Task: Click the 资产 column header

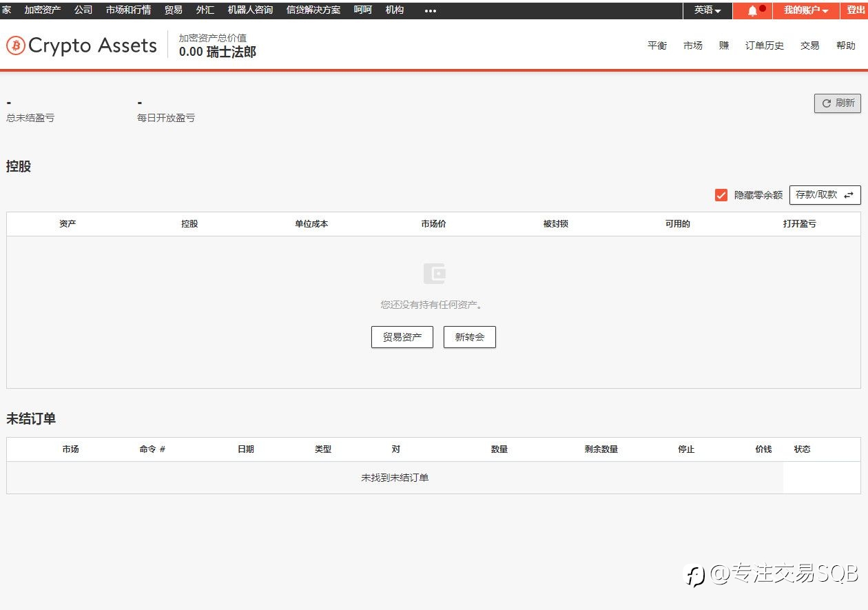Action: (68, 224)
